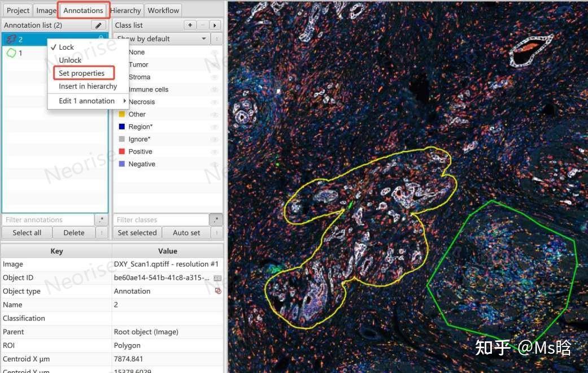Open the more options button next to Delete
The height and width of the screenshot is (373, 588).
click(x=102, y=233)
